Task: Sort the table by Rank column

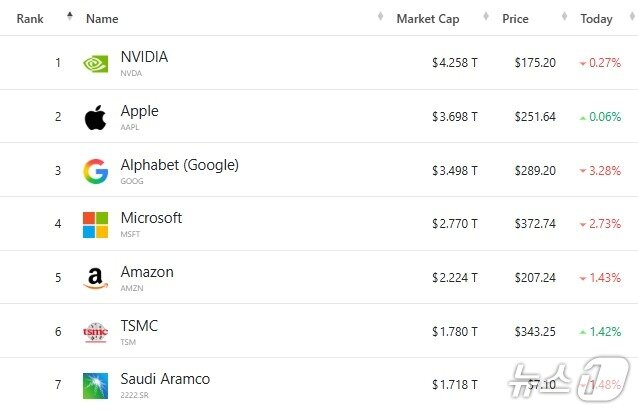Action: click(30, 19)
